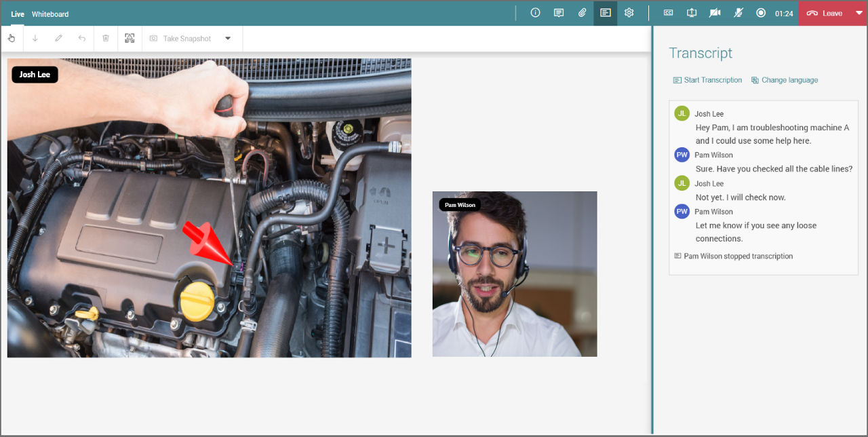Click the Take Snapshot button

pyautogui.click(x=180, y=39)
